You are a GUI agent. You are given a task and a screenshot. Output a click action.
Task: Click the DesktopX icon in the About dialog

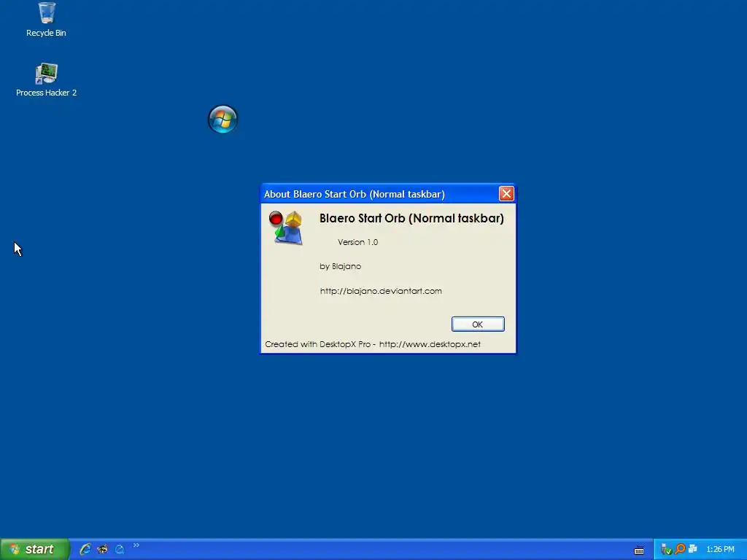pos(286,227)
